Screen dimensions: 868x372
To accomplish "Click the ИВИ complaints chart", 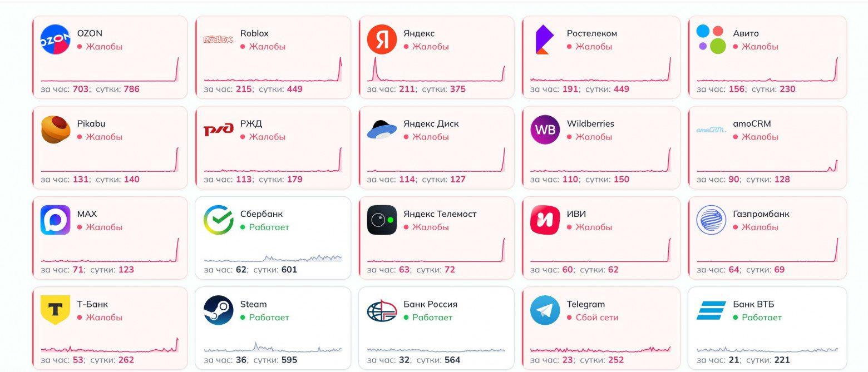I will point(600,250).
